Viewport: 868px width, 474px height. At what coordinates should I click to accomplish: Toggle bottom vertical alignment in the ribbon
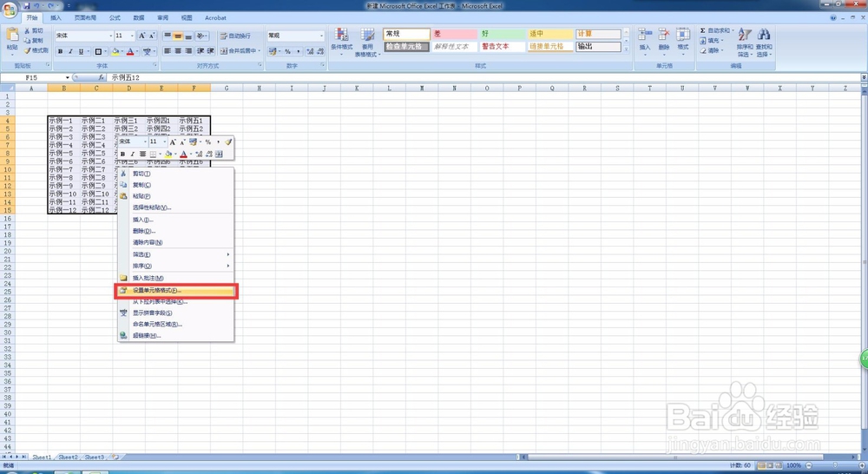coord(188,36)
